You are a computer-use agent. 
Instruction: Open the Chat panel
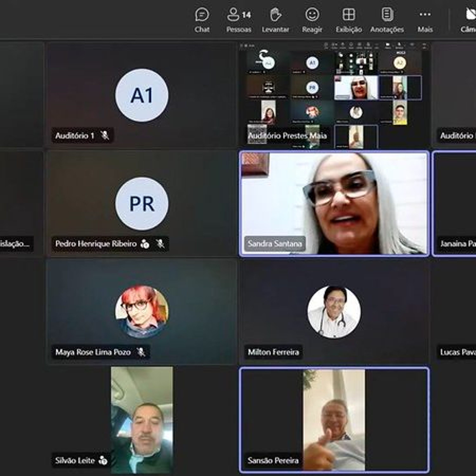[x=202, y=20]
